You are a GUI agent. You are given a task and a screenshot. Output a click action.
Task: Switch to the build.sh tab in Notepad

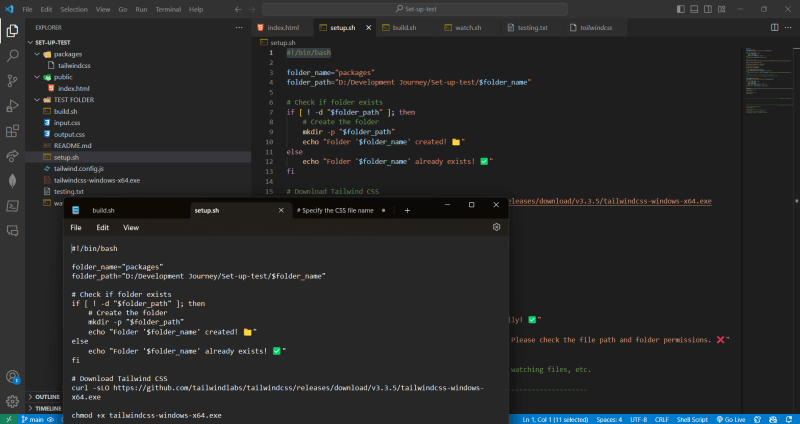point(104,210)
